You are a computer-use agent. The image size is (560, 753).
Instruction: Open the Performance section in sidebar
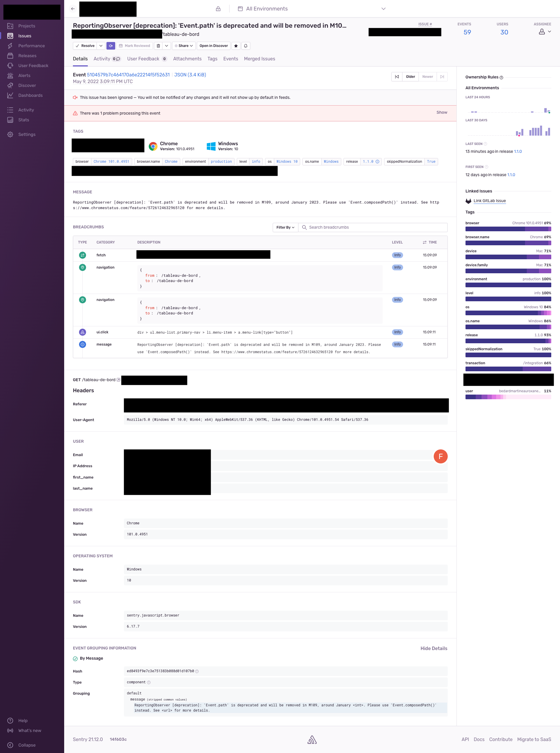[x=32, y=45]
